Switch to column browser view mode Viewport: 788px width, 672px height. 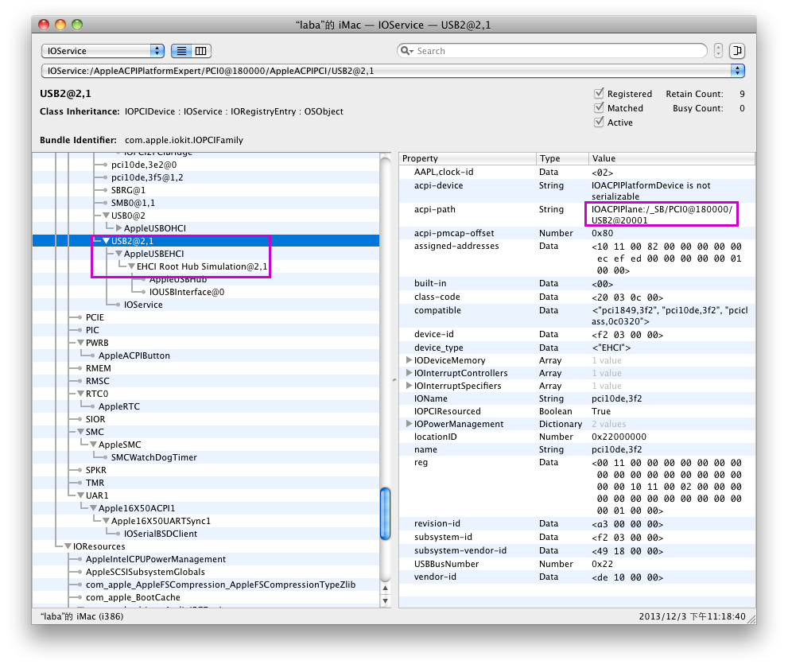201,51
